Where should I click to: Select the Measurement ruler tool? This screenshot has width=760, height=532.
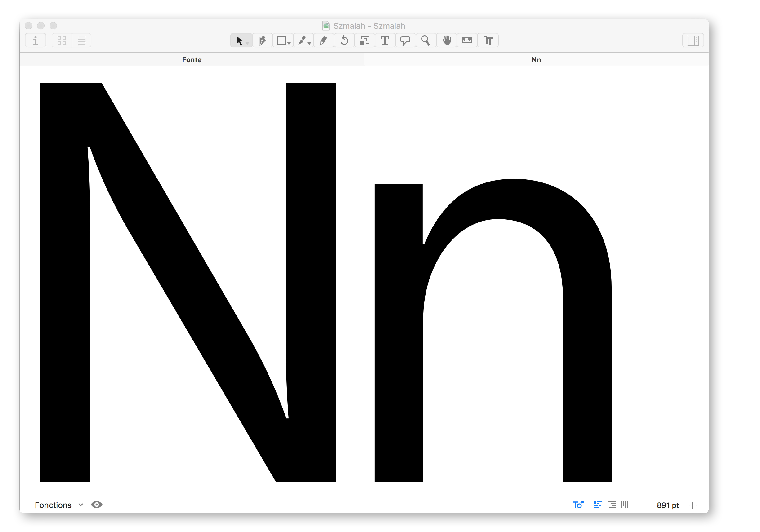[467, 40]
